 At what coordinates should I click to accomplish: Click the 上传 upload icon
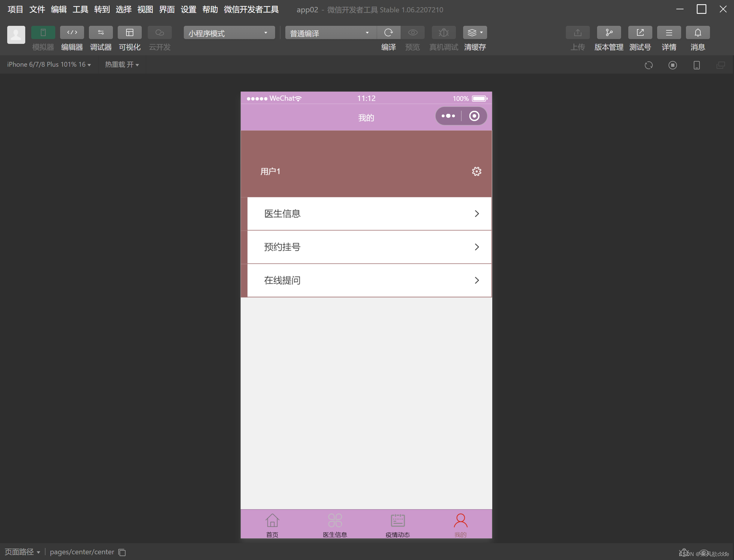pos(578,33)
